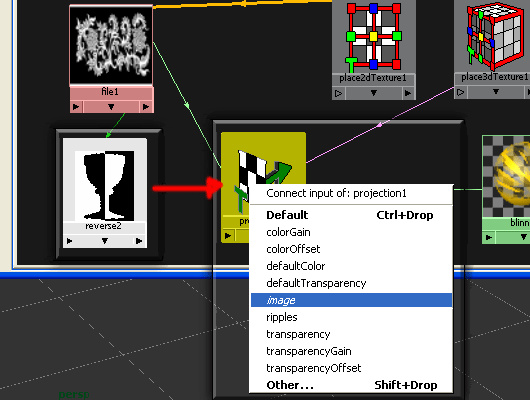This screenshot has height=400, width=530.
Task: Click the persp viewport camera label
Action: [x=74, y=395]
